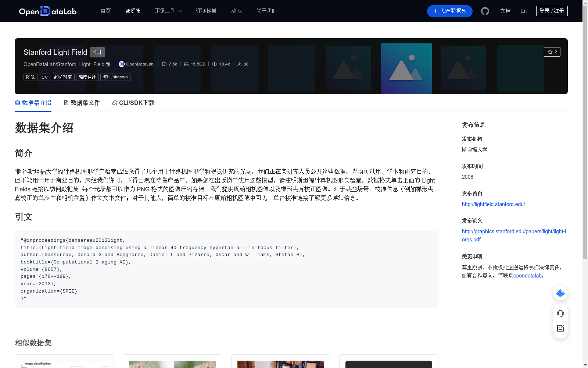The image size is (588, 368).
Task: Click the 登录 / 注册 button
Action: (x=552, y=11)
